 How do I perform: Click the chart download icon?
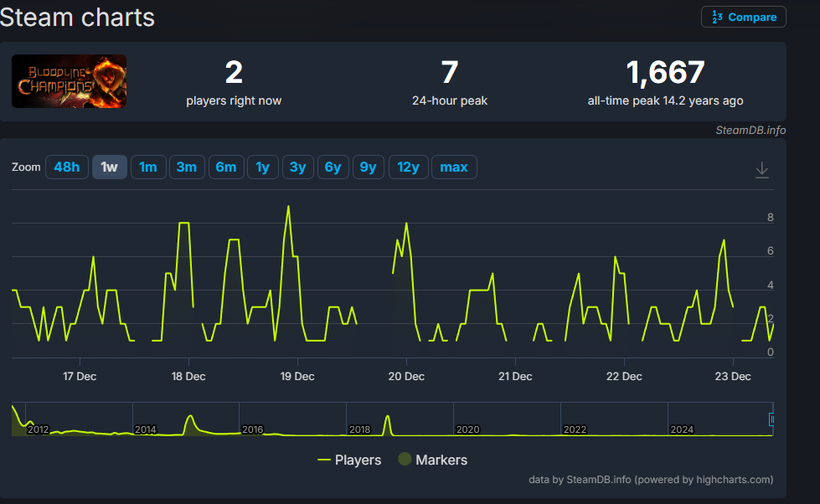762,170
